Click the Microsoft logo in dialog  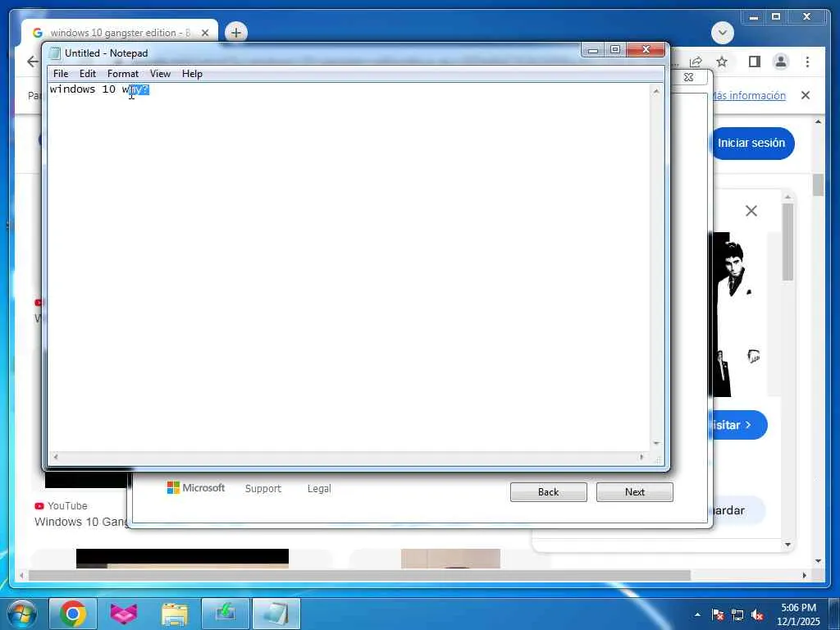point(196,487)
